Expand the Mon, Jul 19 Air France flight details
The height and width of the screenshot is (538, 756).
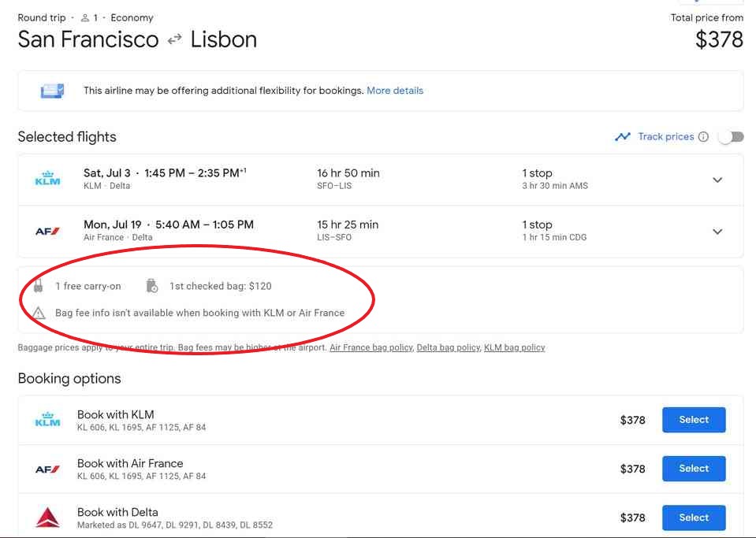coord(717,232)
